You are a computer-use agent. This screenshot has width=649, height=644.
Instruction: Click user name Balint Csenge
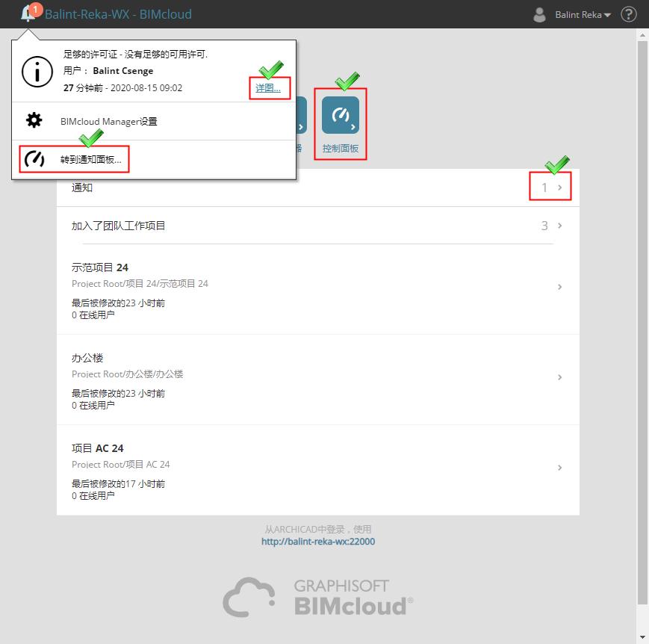pyautogui.click(x=123, y=71)
